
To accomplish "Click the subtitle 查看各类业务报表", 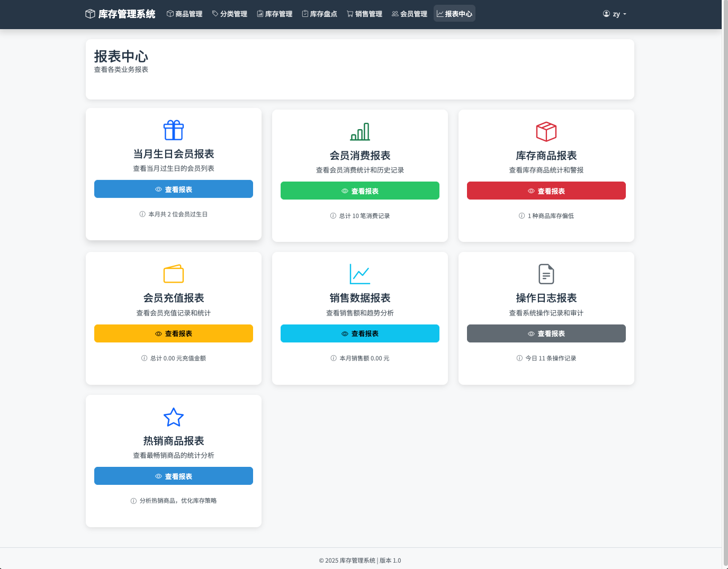I will click(121, 69).
